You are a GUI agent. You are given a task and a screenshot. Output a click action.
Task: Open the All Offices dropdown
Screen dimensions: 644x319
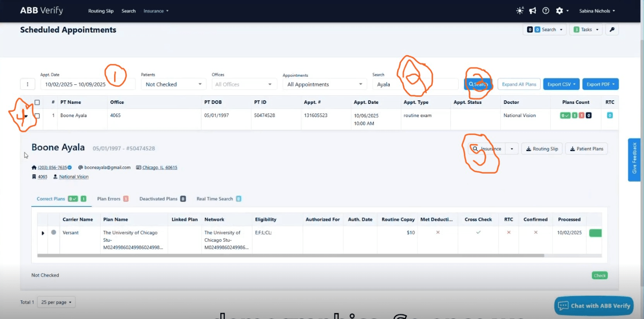[x=244, y=84]
